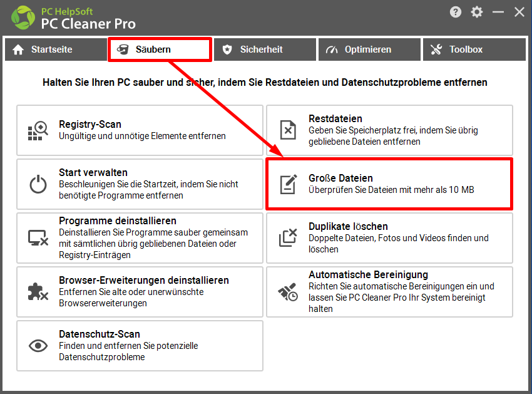The height and width of the screenshot is (394, 532).
Task: Click the power icon for Start verwalten
Action: click(38, 184)
